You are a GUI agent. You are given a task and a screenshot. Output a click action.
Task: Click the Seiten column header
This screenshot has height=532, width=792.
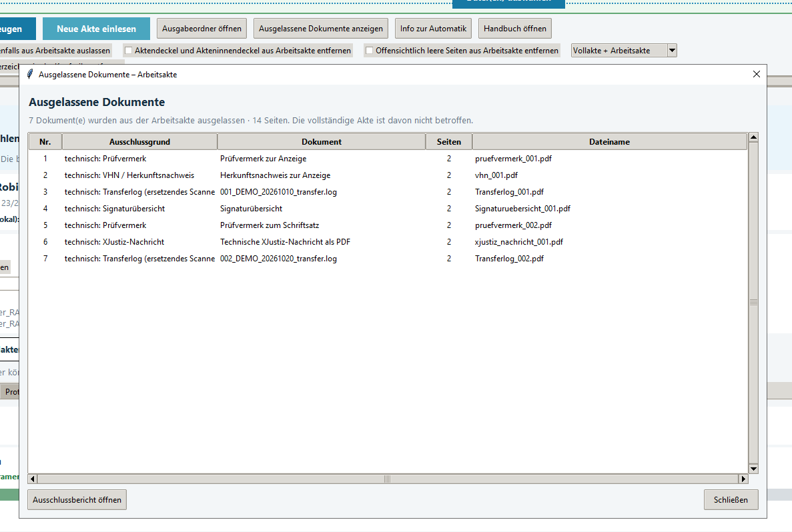click(x=448, y=142)
